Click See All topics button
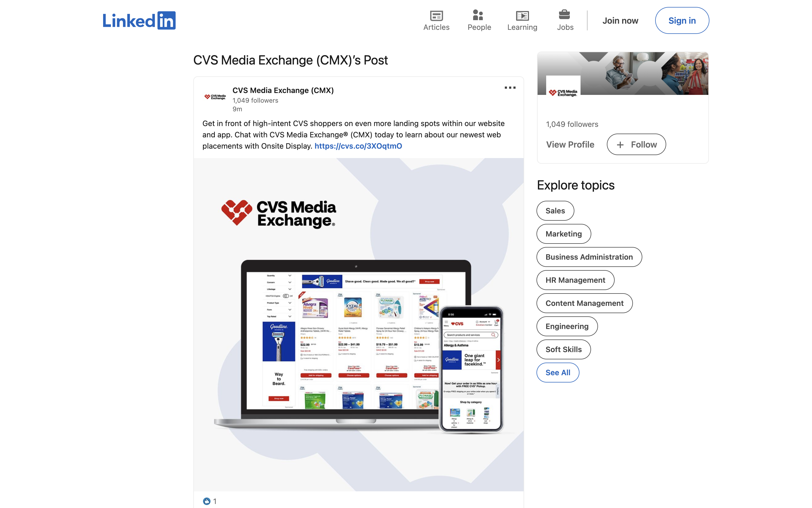The image size is (812, 508). coord(558,373)
